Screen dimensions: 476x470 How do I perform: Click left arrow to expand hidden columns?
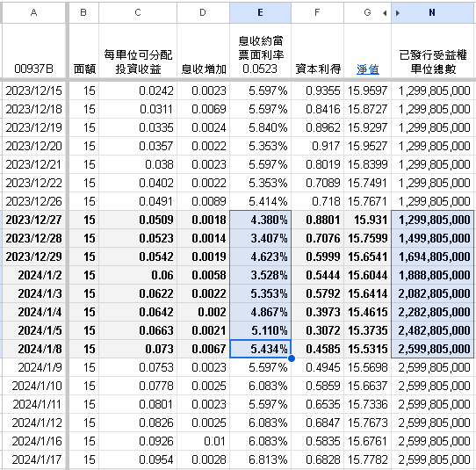point(385,13)
